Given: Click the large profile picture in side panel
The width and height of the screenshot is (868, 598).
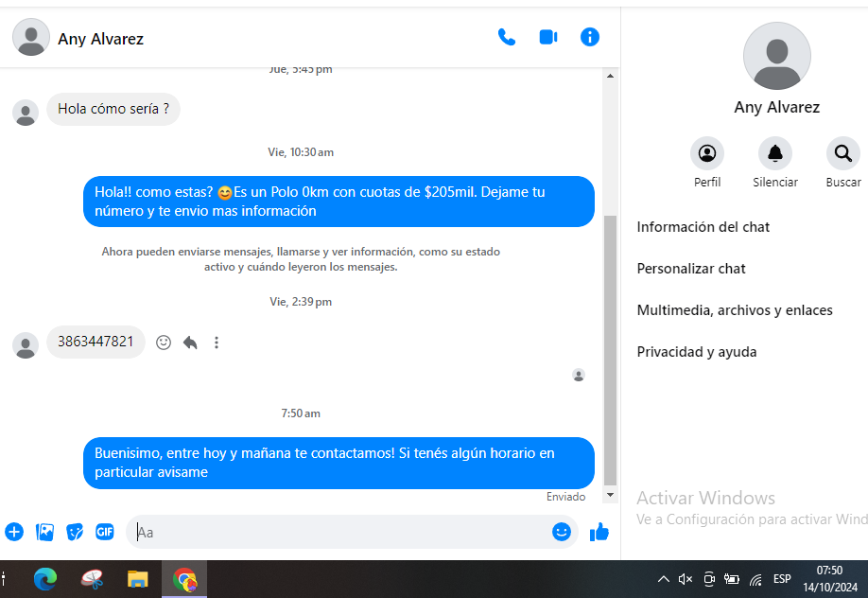Looking at the screenshot, I should (776, 56).
